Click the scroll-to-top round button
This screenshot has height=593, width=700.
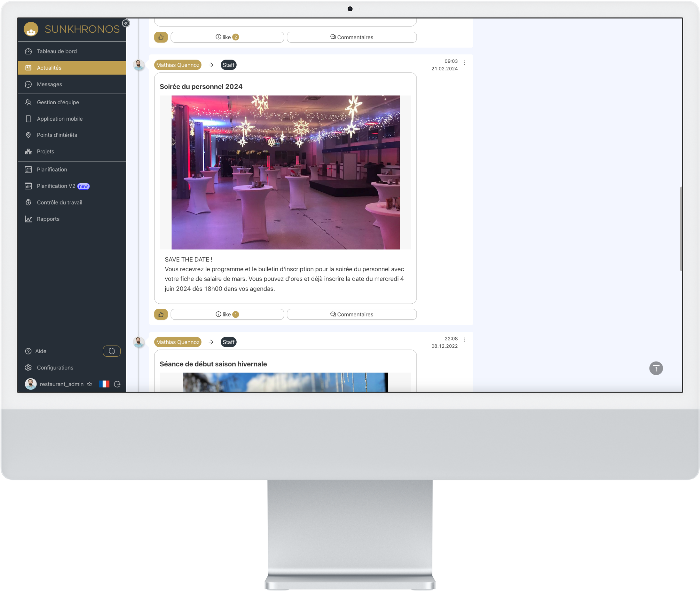pyautogui.click(x=656, y=368)
